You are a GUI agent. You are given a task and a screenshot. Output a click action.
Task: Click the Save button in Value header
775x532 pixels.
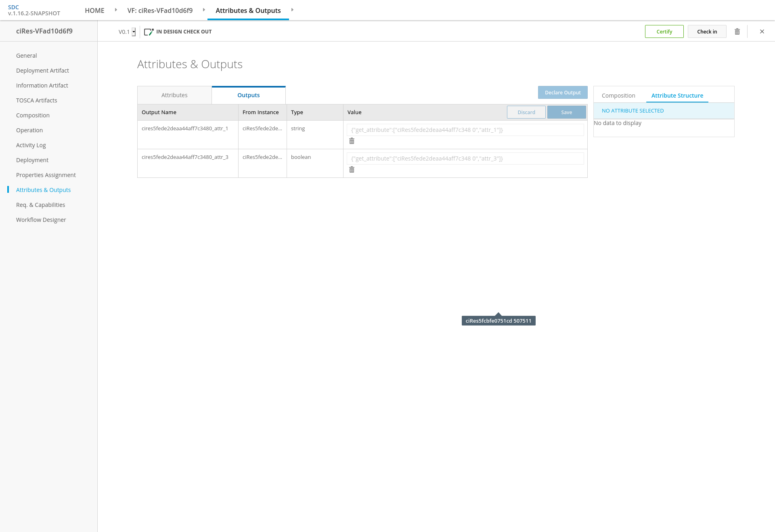(x=566, y=112)
